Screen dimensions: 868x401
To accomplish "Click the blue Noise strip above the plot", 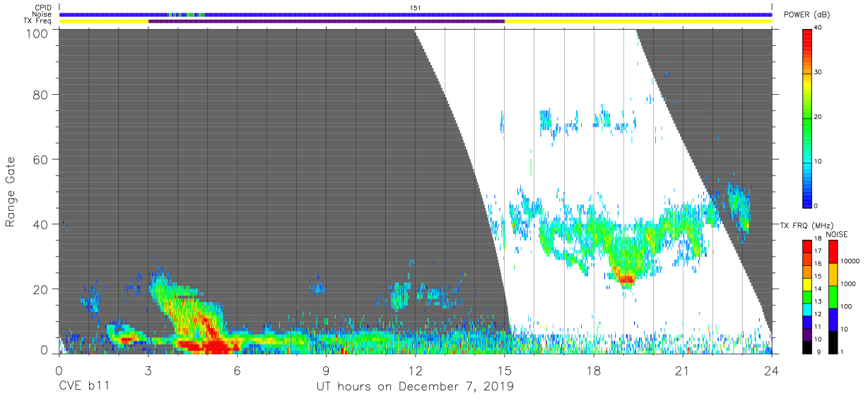I will tap(416, 14).
